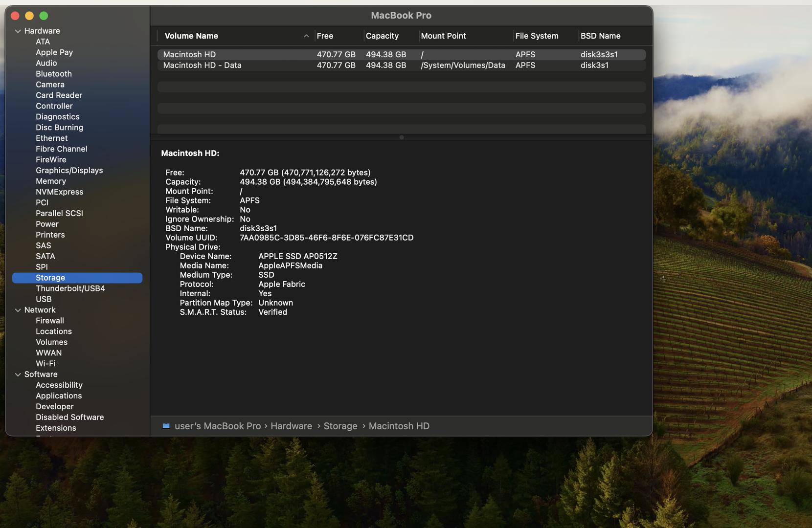Select SPI in the sidebar

42,267
